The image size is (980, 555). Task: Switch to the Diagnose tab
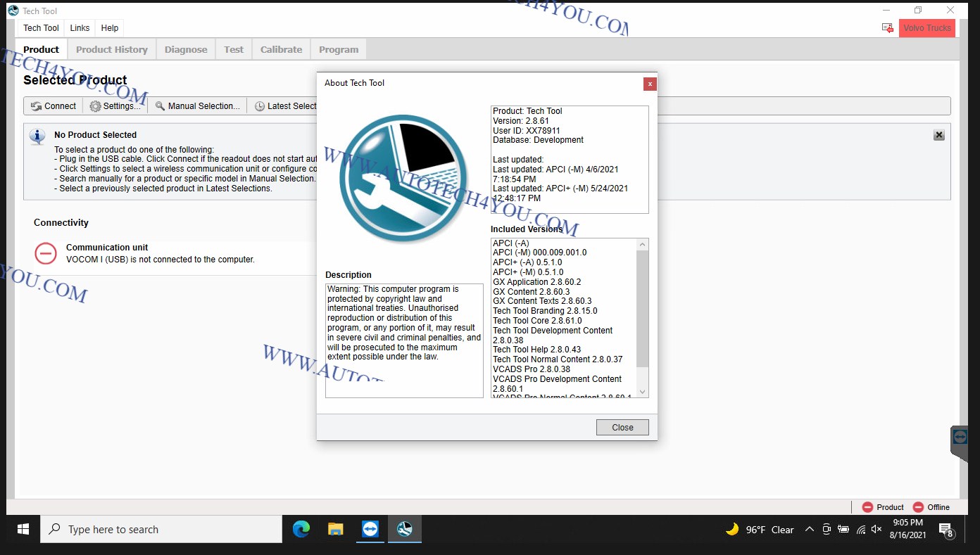(x=186, y=49)
